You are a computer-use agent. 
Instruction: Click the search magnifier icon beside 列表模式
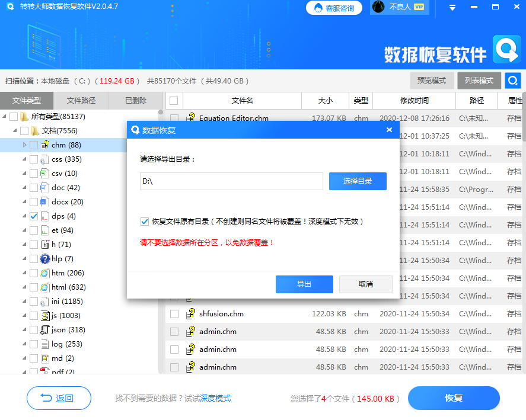tap(512, 80)
